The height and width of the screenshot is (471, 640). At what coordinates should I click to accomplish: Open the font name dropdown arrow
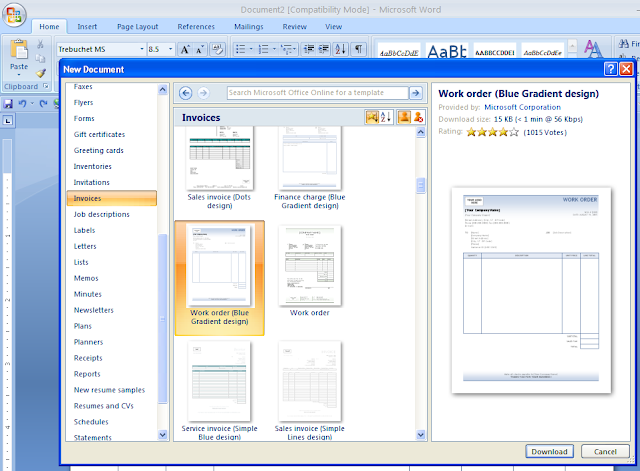[x=142, y=49]
